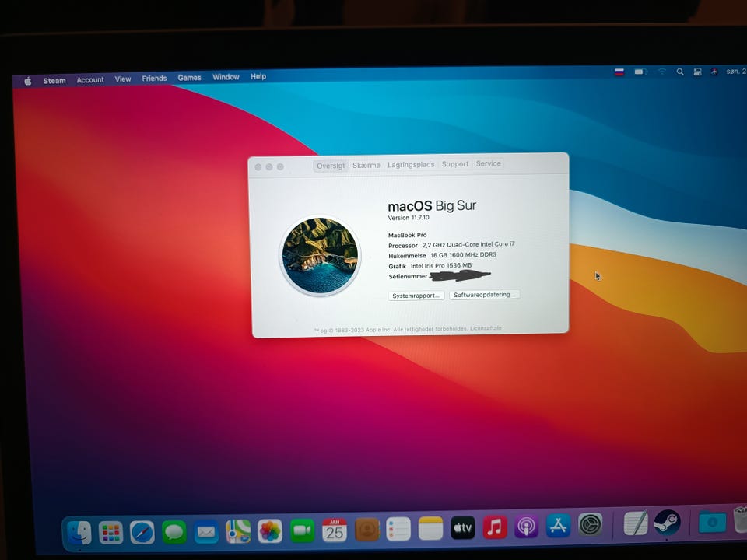Click the Russian flag input source icon
The height and width of the screenshot is (560, 747).
[x=619, y=72]
